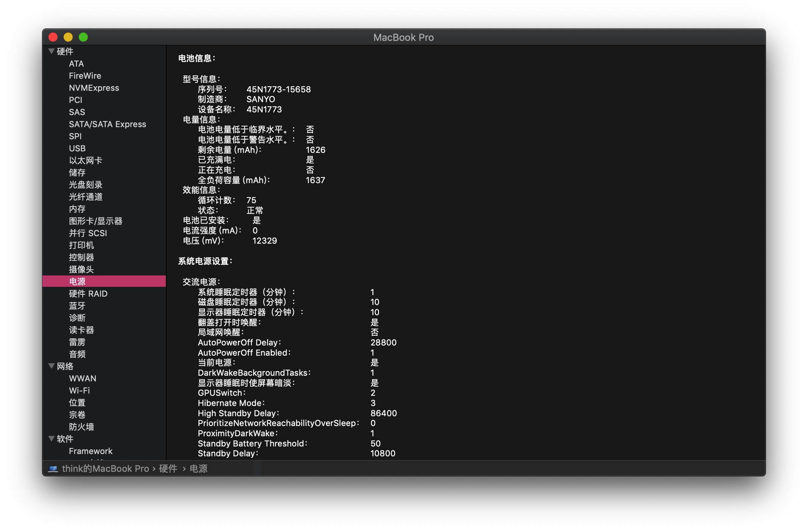The height and width of the screenshot is (532, 808).
Task: Click the red close window button
Action: (x=53, y=37)
